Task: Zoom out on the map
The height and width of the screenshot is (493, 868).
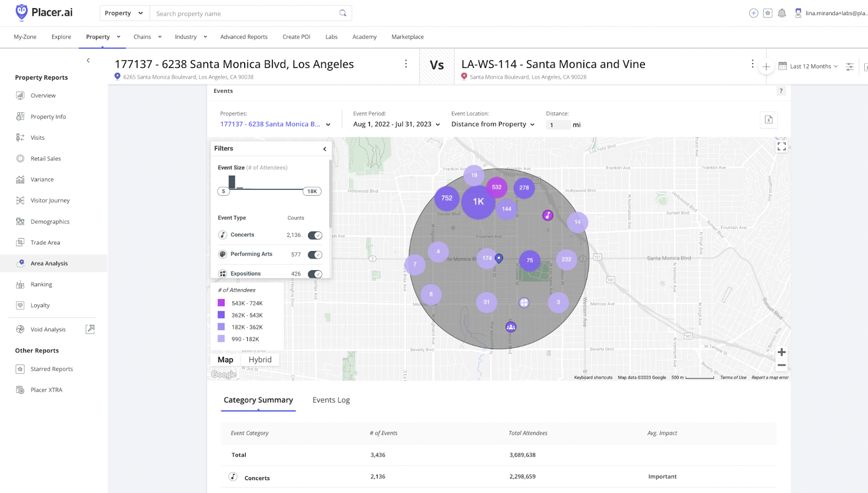Action: 782,366
